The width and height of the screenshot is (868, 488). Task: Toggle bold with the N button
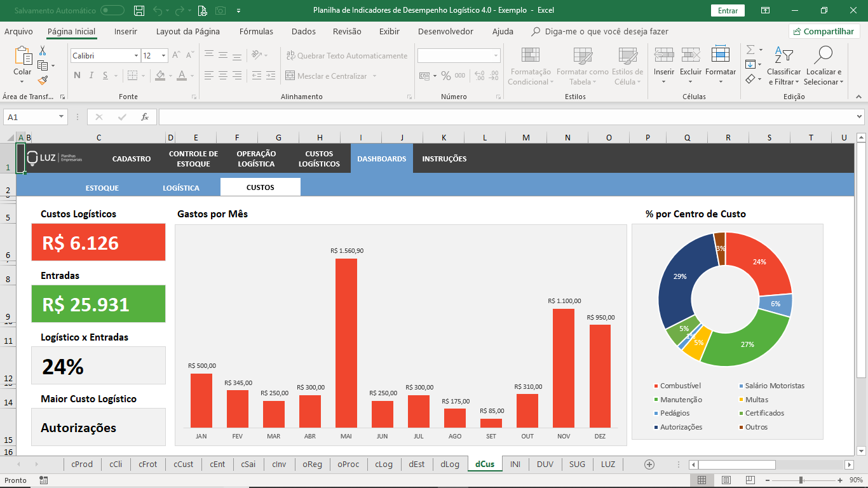(x=77, y=76)
